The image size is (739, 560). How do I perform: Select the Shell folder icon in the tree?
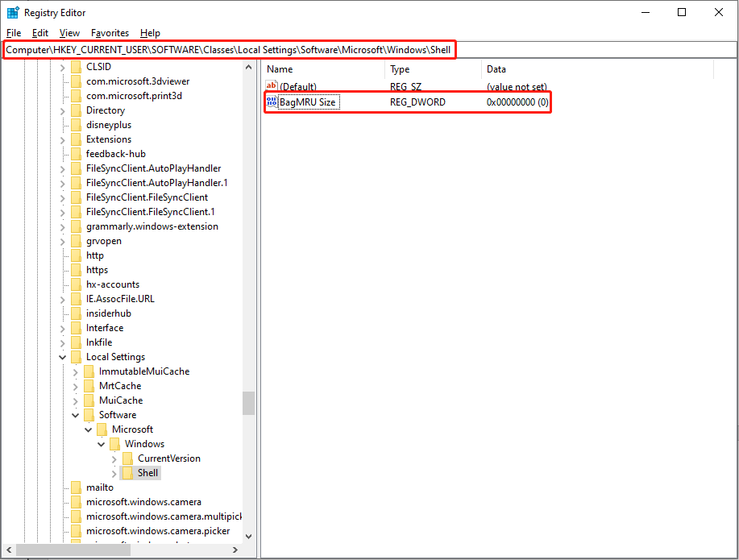[130, 473]
